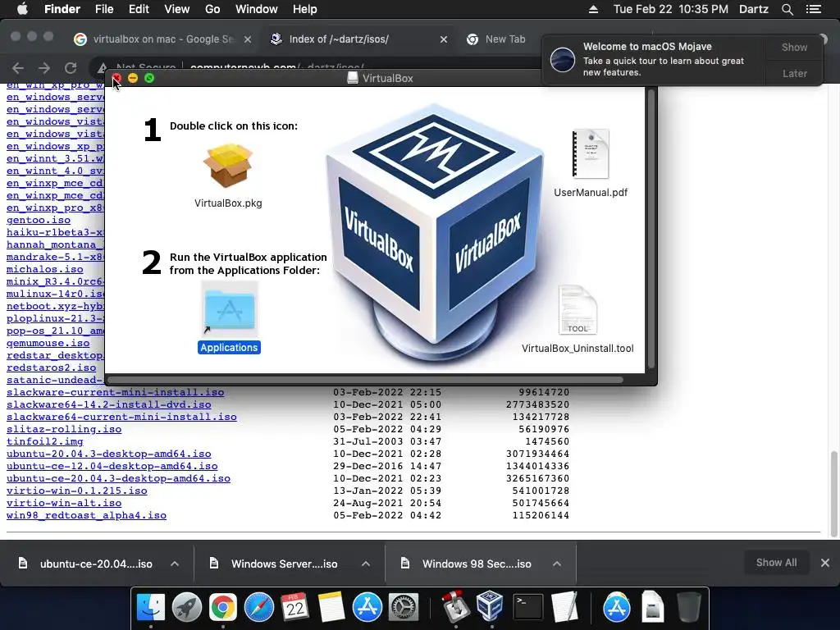Click Show All downloads button

pyautogui.click(x=776, y=563)
